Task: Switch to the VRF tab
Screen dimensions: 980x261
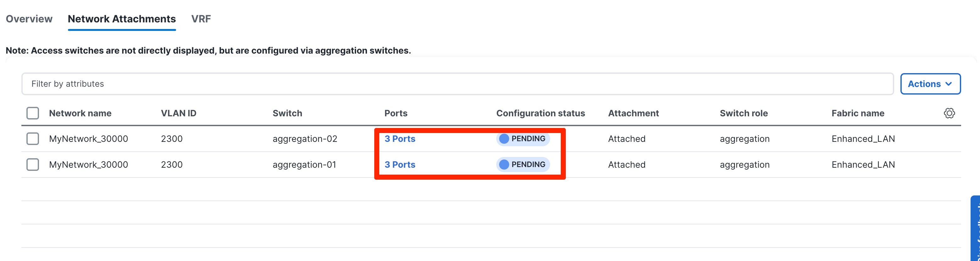Action: (201, 19)
